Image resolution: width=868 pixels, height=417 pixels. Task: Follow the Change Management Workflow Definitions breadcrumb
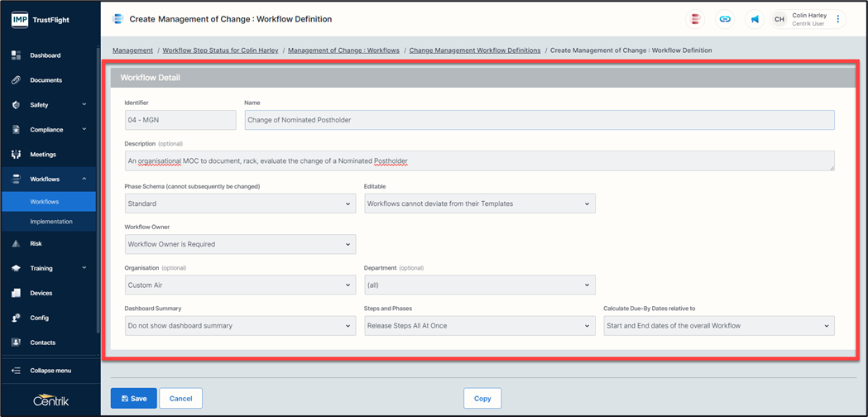(475, 50)
